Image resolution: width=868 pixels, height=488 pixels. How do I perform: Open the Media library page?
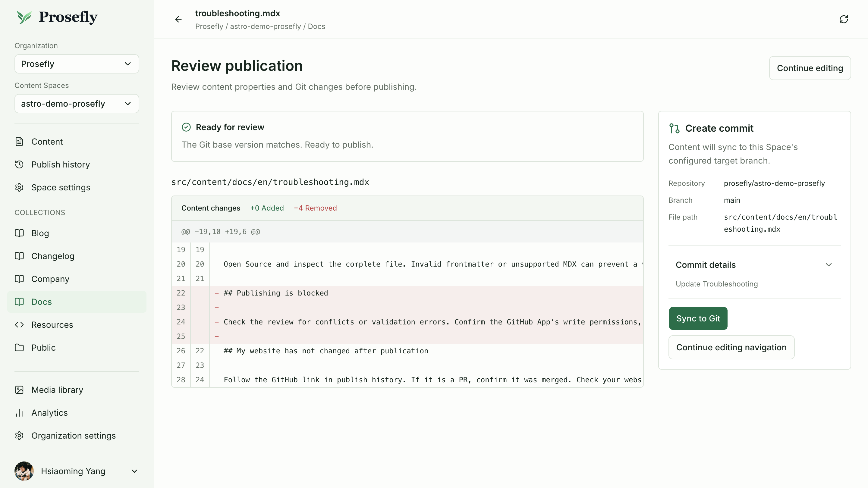pyautogui.click(x=77, y=390)
